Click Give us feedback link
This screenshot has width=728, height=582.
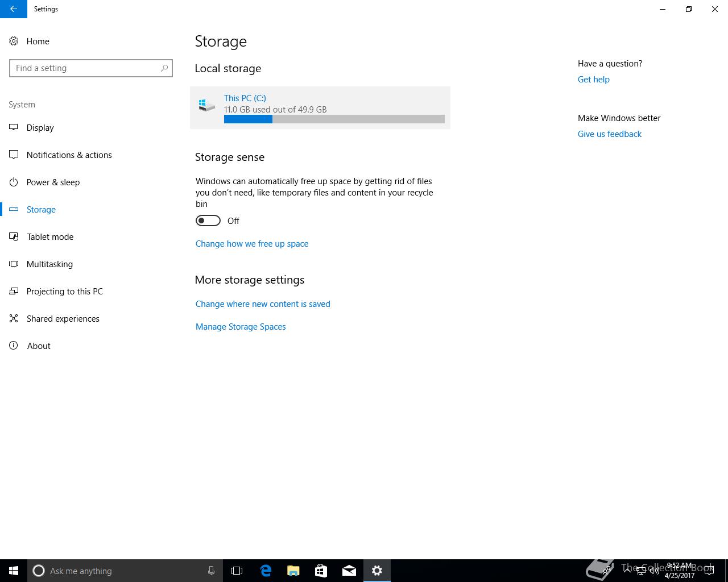[x=609, y=134]
